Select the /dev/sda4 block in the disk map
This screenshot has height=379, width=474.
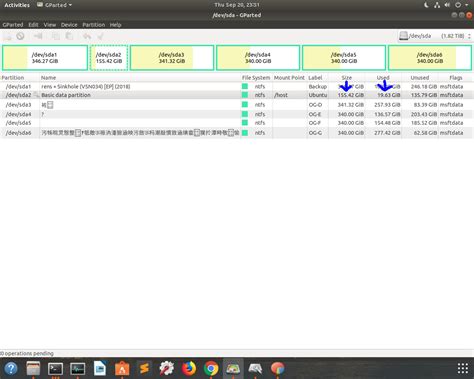(258, 58)
